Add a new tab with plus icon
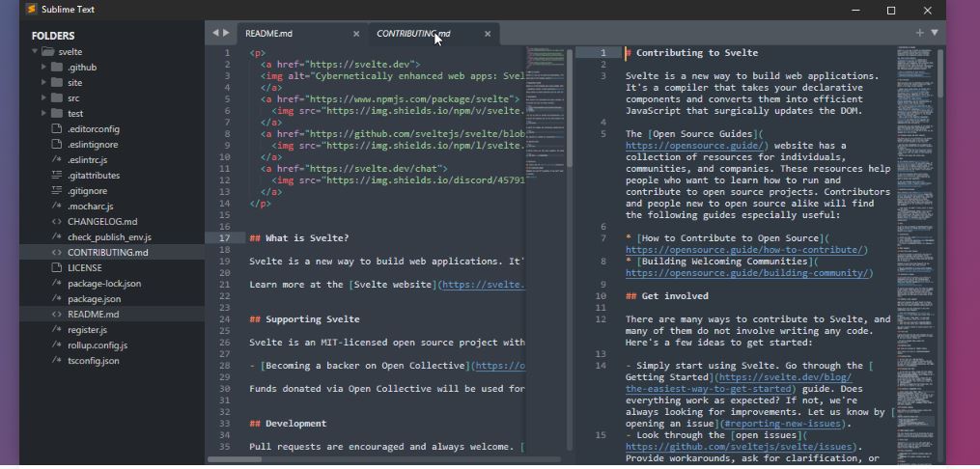This screenshot has height=469, width=980. 919,33
